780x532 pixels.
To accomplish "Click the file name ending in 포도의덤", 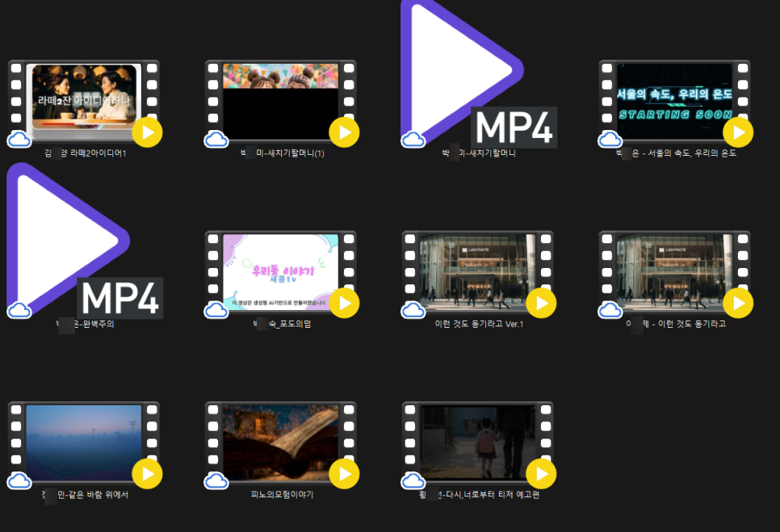I will coord(282,325).
